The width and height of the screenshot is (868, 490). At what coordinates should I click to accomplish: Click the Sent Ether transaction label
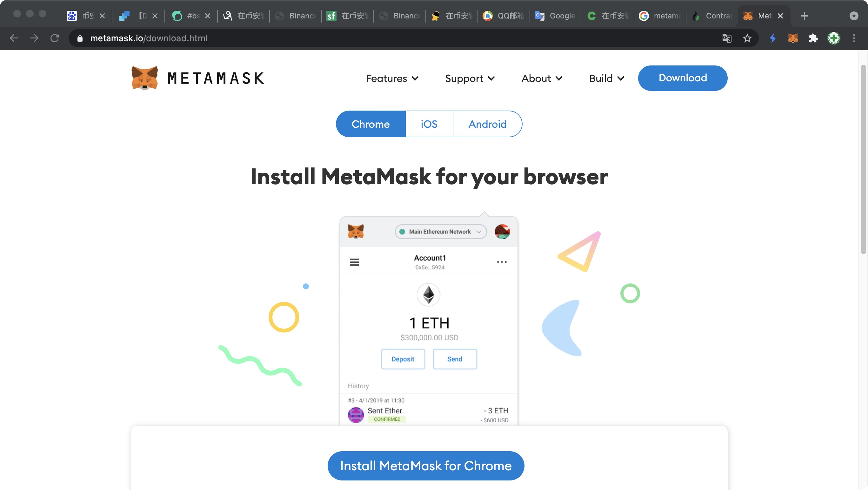385,411
